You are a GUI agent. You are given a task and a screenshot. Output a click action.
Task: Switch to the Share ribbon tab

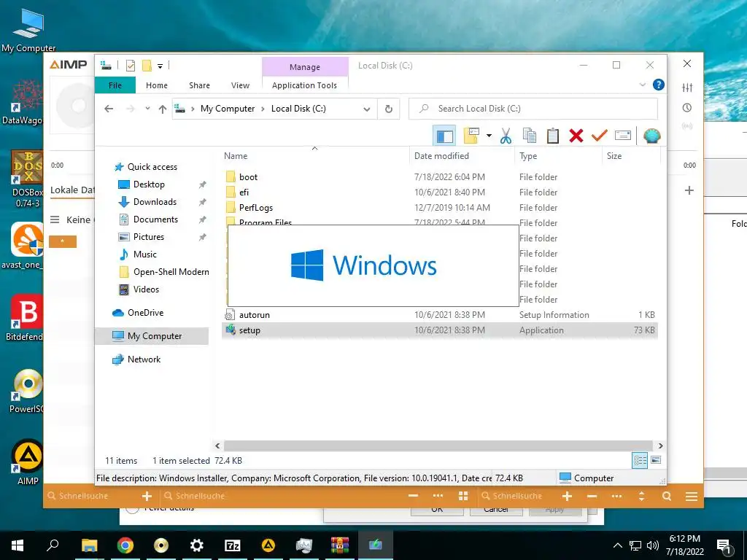199,85
